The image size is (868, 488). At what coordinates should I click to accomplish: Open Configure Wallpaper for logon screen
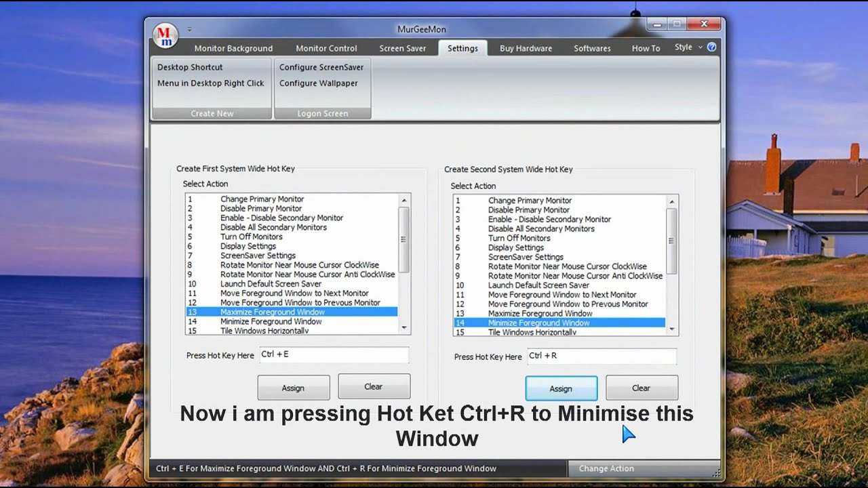click(x=319, y=83)
